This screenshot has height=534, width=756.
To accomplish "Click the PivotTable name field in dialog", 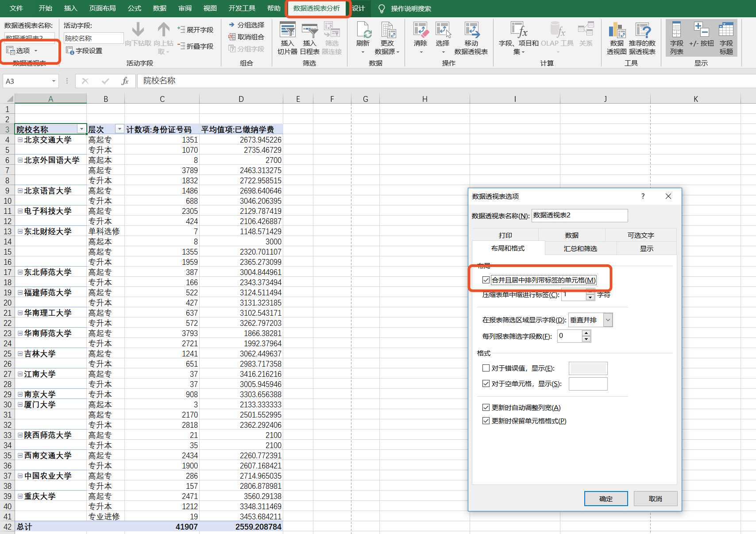I will click(579, 215).
